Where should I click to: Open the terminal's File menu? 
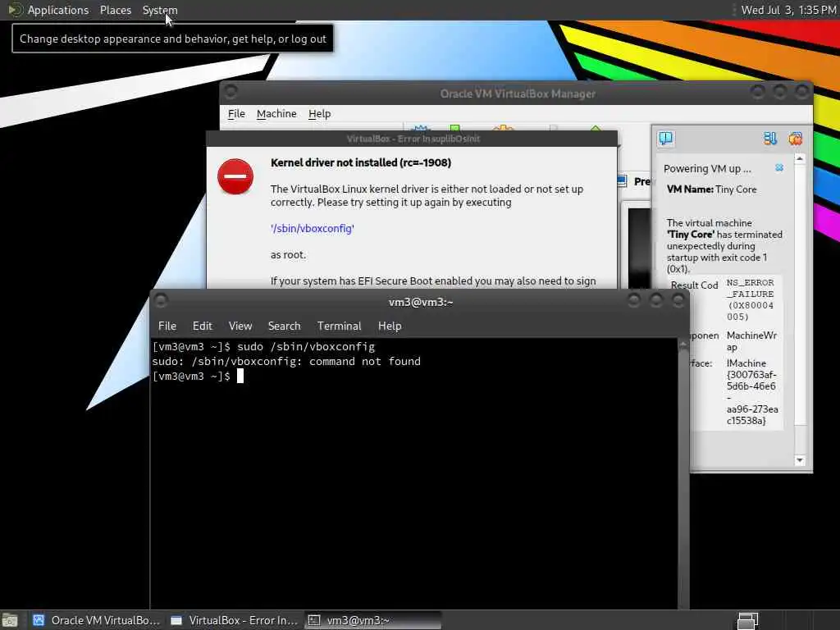[167, 326]
